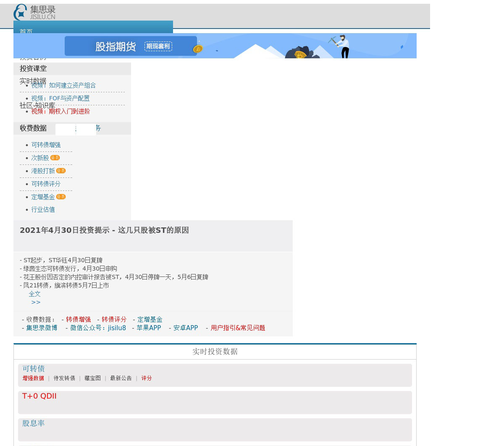Screen dimensions: 504x446
Task: Open 用户指引&常见问题 link
Action: [x=238, y=328]
